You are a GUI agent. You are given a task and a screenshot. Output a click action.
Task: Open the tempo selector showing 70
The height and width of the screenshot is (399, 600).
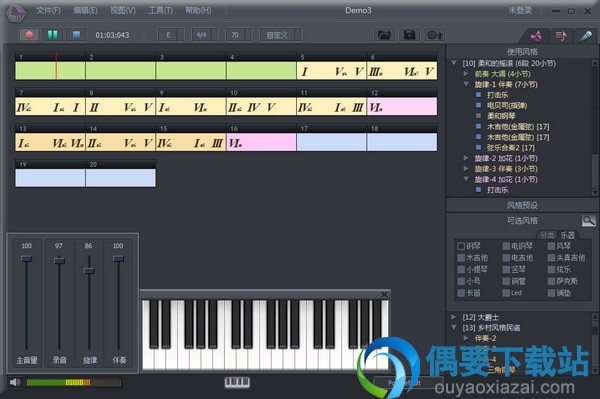(x=238, y=35)
